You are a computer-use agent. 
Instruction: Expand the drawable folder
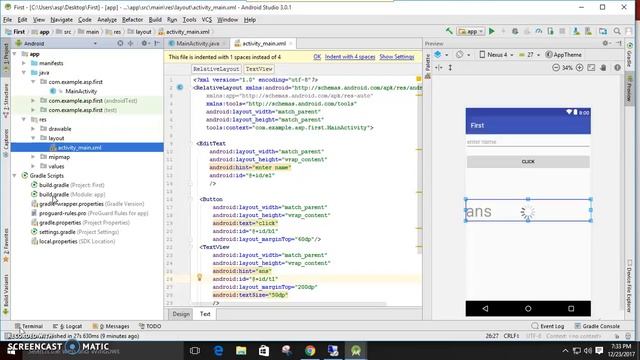tap(33, 129)
